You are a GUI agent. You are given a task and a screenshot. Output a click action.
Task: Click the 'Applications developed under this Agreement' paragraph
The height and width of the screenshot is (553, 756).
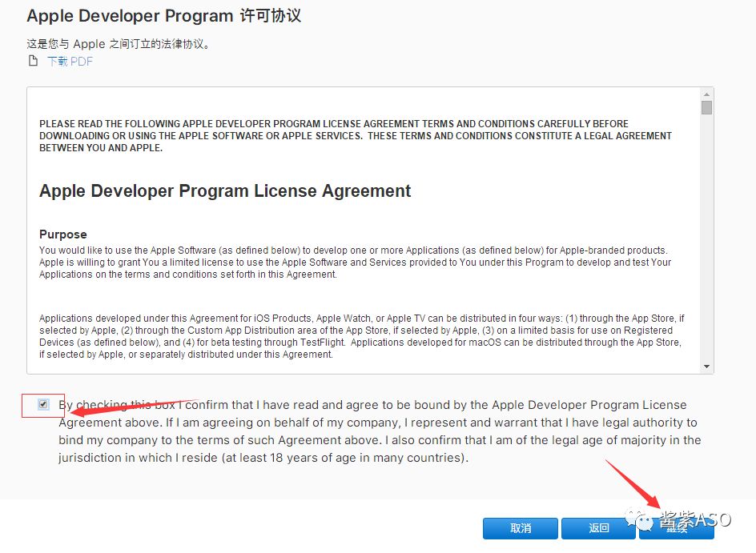coord(362,336)
